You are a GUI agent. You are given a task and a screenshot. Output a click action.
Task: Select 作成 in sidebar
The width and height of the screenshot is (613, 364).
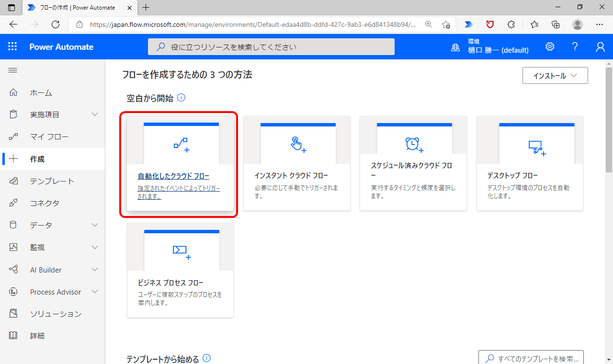[x=37, y=159]
